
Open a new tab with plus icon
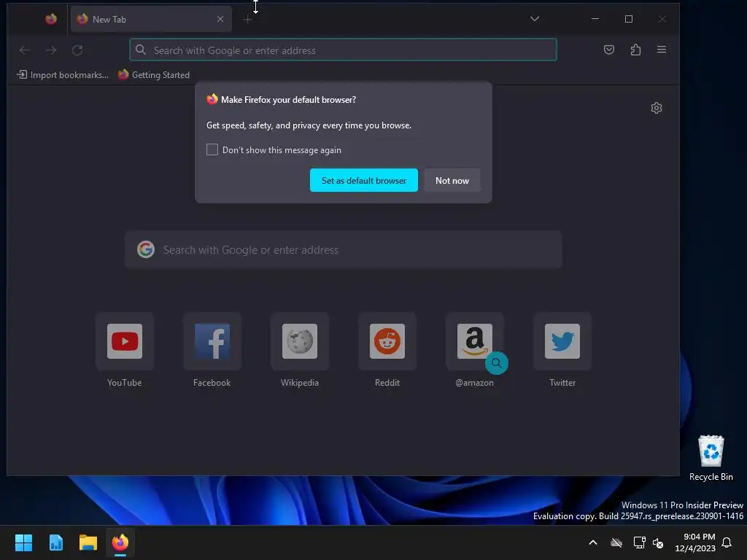247,19
